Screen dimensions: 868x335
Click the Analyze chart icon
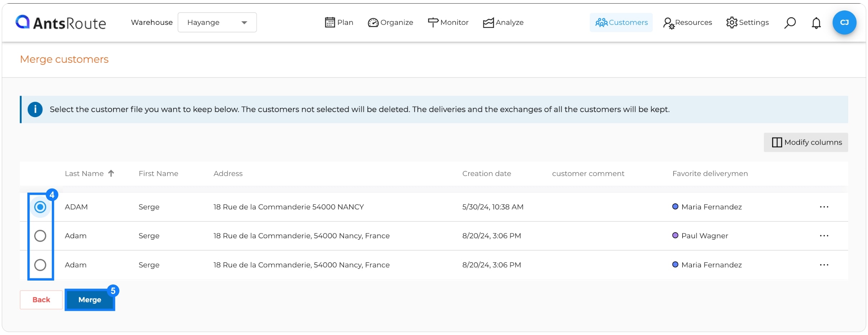pyautogui.click(x=488, y=22)
